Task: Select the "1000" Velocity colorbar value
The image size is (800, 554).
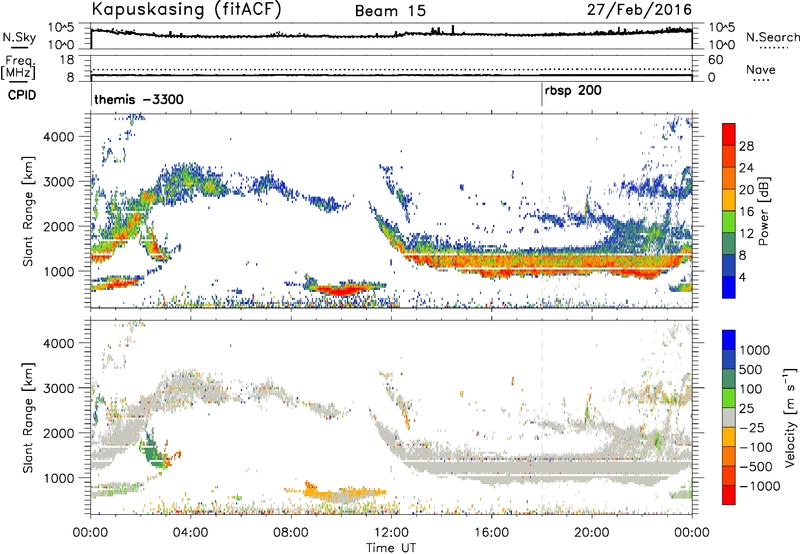Action: 755,350
